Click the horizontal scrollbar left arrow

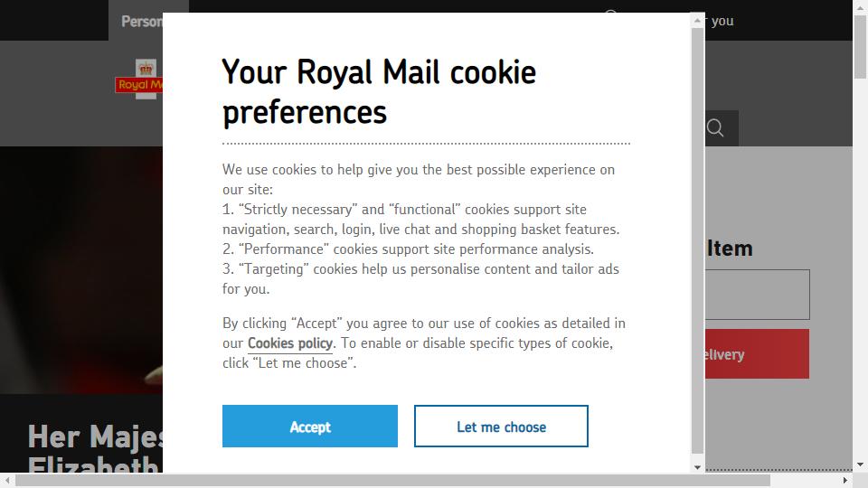click(x=7, y=480)
